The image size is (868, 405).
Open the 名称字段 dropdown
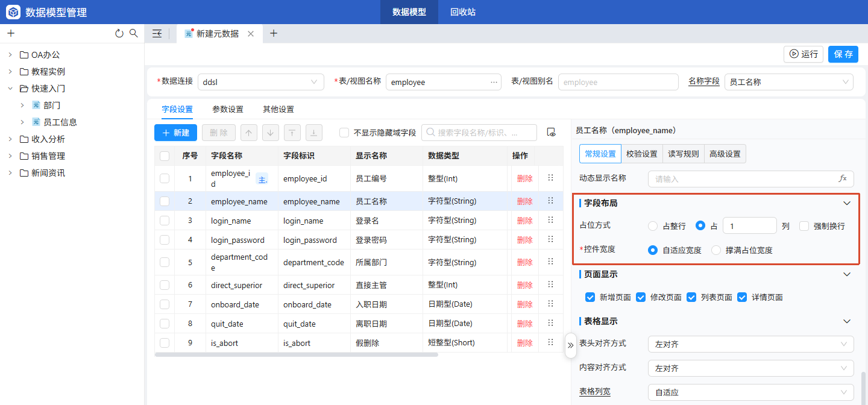(x=788, y=82)
